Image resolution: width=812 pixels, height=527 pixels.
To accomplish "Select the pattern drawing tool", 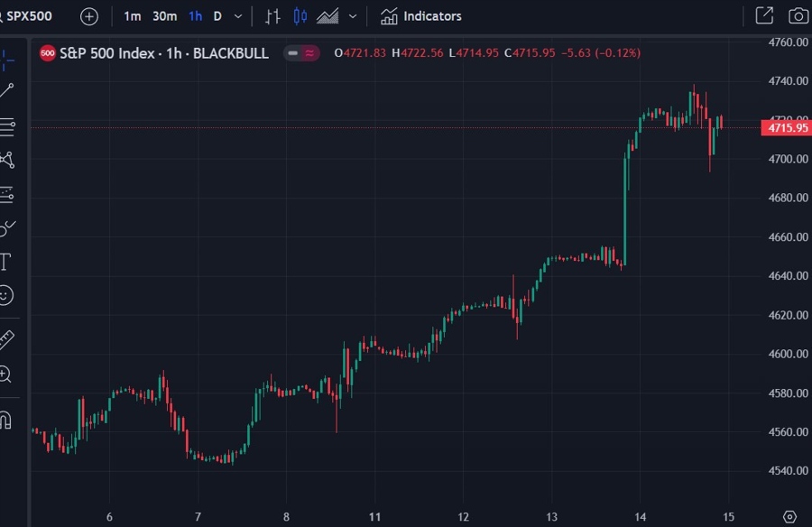I will [x=7, y=160].
